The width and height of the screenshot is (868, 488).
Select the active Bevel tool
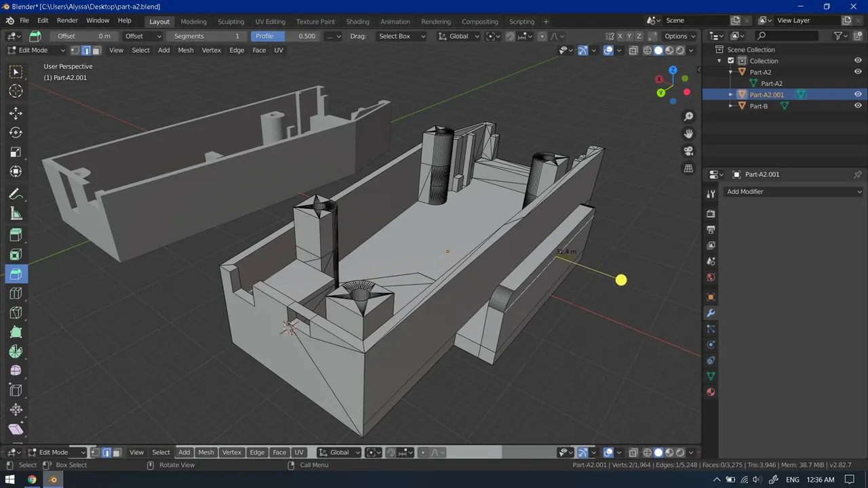pos(16,274)
